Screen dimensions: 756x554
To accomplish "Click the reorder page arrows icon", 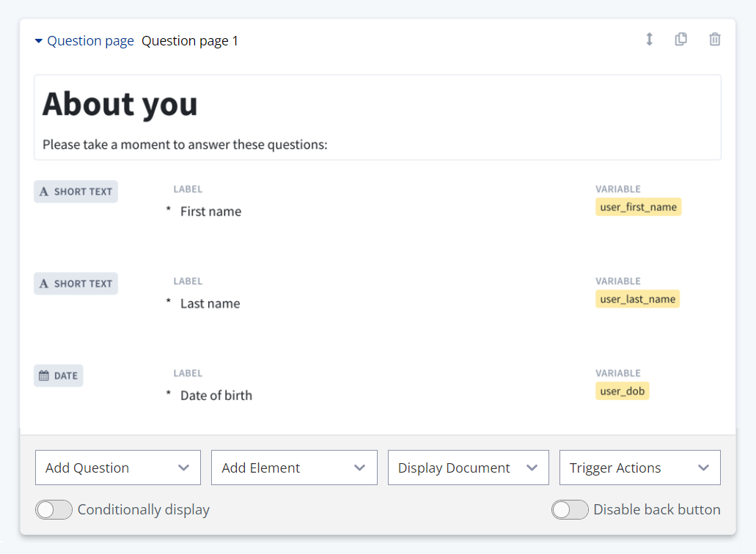I will pyautogui.click(x=649, y=40).
